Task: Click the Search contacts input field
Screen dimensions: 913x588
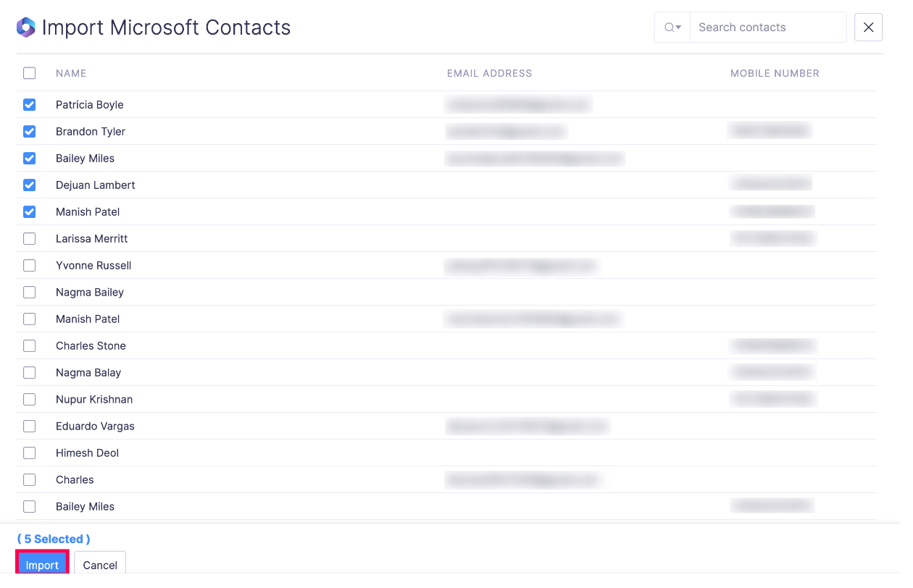Action: [767, 28]
